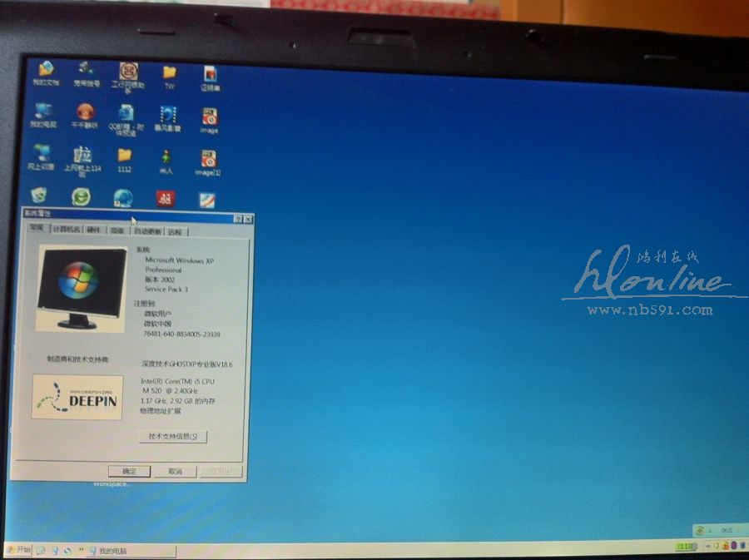Image resolution: width=749 pixels, height=560 pixels.
Task: Select the Recycle Bin desktop icon
Action: point(38,195)
